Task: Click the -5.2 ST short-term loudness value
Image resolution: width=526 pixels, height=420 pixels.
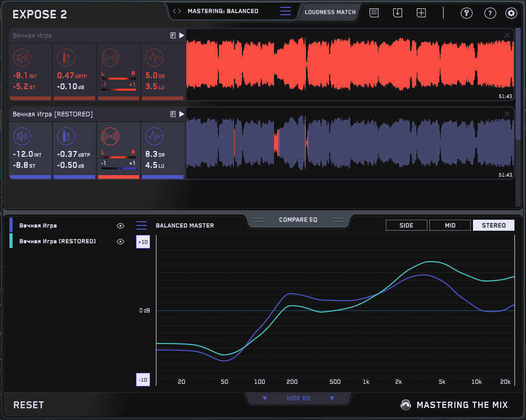Action: point(24,87)
